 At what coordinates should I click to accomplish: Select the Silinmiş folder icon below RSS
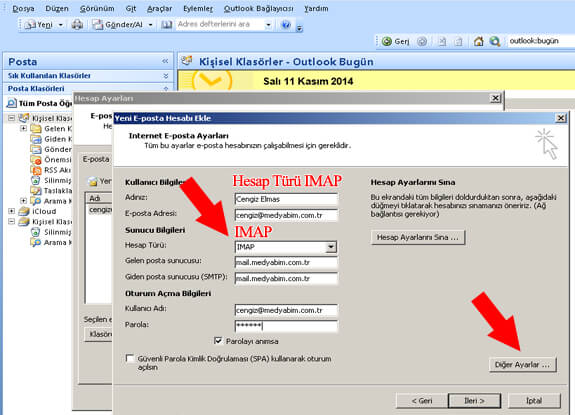pyautogui.click(x=36, y=180)
